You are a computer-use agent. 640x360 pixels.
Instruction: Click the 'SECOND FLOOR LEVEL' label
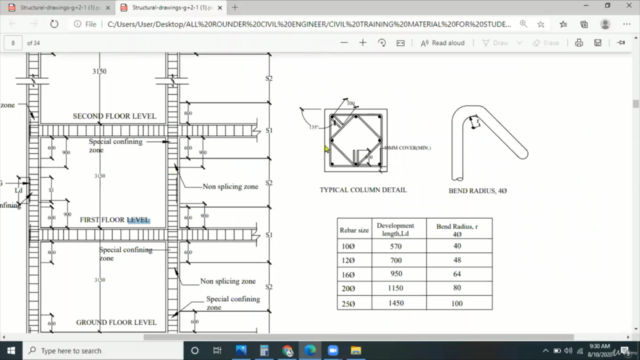(x=114, y=116)
